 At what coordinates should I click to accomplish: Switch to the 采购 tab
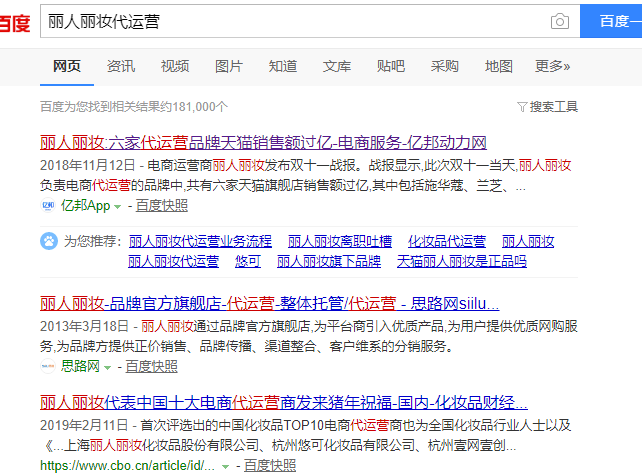tap(445, 66)
